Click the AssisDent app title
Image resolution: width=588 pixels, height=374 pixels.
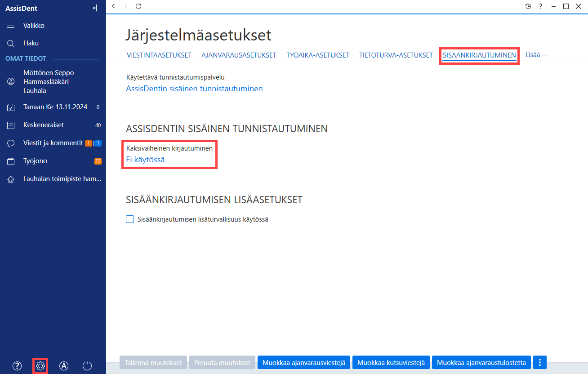coord(21,8)
